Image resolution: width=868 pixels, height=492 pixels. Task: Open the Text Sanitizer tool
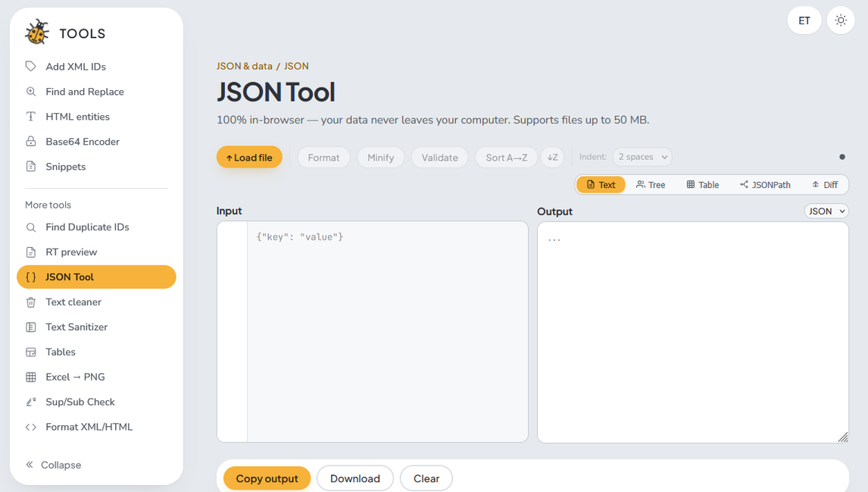pyautogui.click(x=96, y=327)
